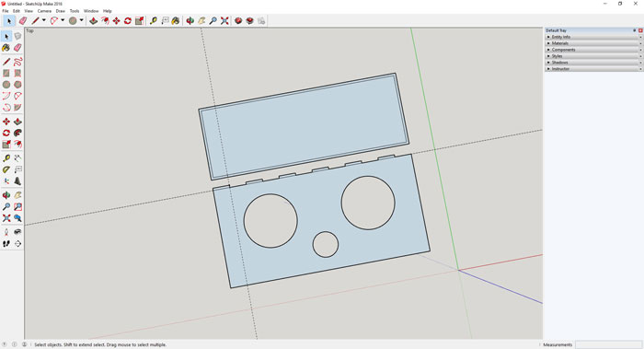Open the Camera menu
Viewport: 644px width, 349px height.
coord(44,11)
